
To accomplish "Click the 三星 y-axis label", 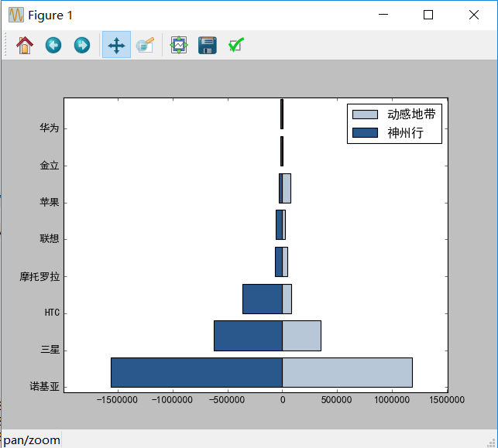I will [50, 350].
